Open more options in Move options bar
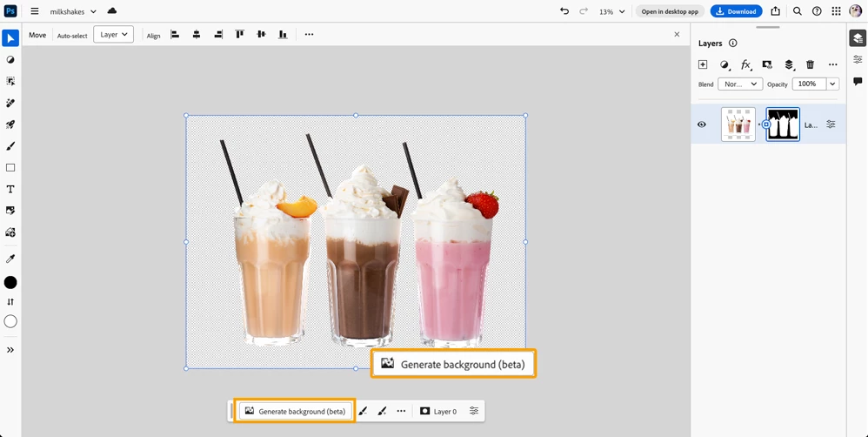 click(309, 34)
